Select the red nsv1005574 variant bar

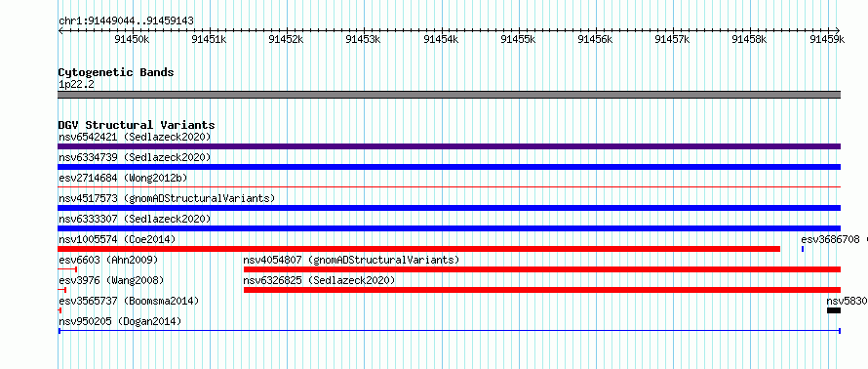419,249
